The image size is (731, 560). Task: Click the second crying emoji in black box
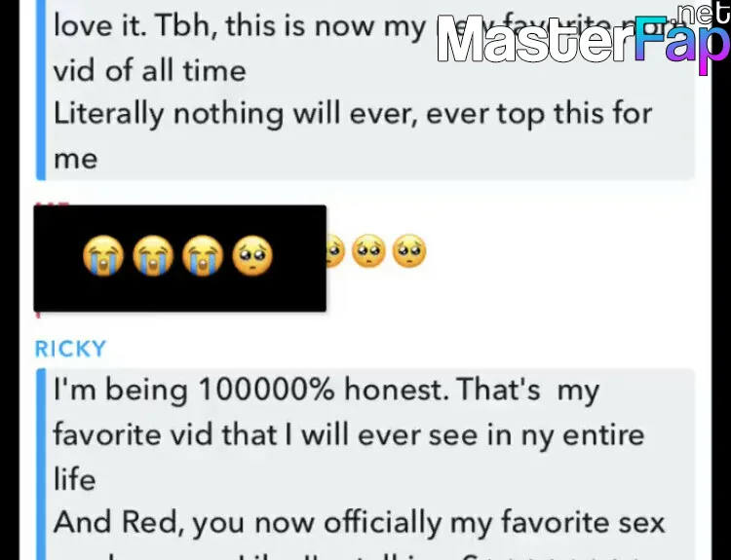click(153, 256)
